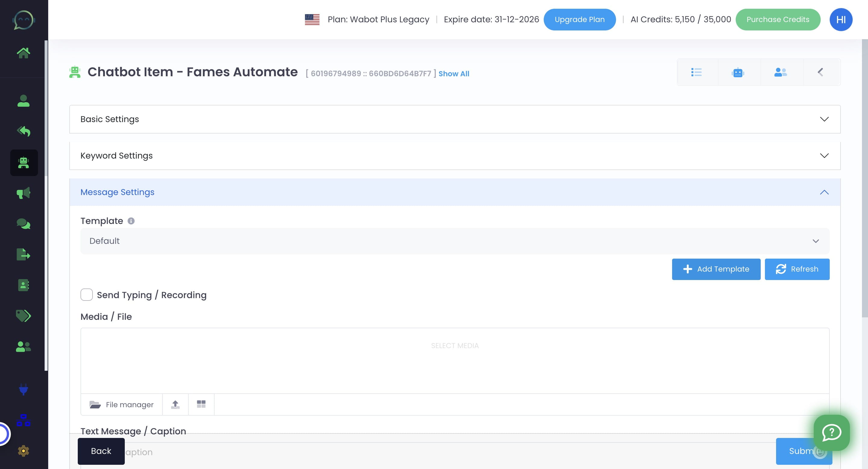Click the tags icon in sidebar
Image resolution: width=868 pixels, height=469 pixels.
coord(23,316)
